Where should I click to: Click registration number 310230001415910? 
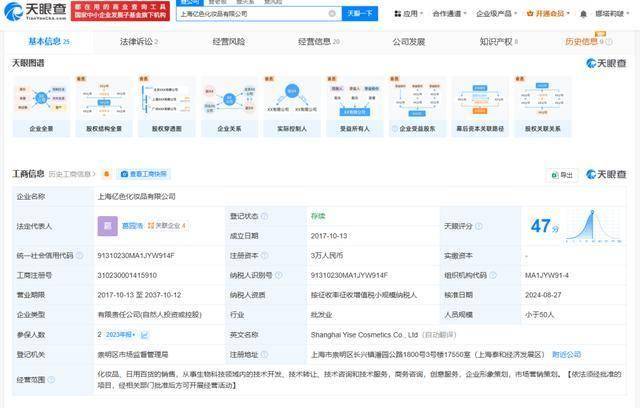(127, 275)
